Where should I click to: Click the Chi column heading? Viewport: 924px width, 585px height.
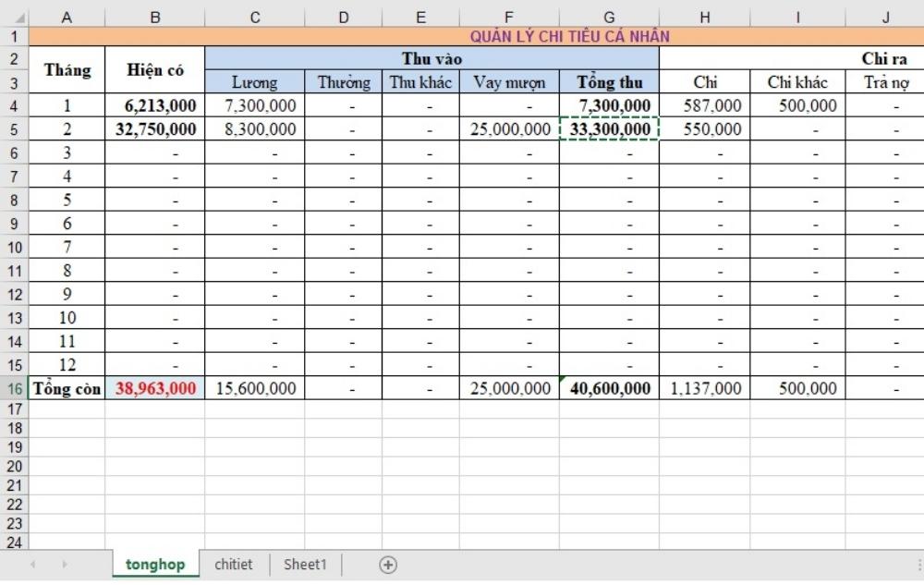click(705, 82)
